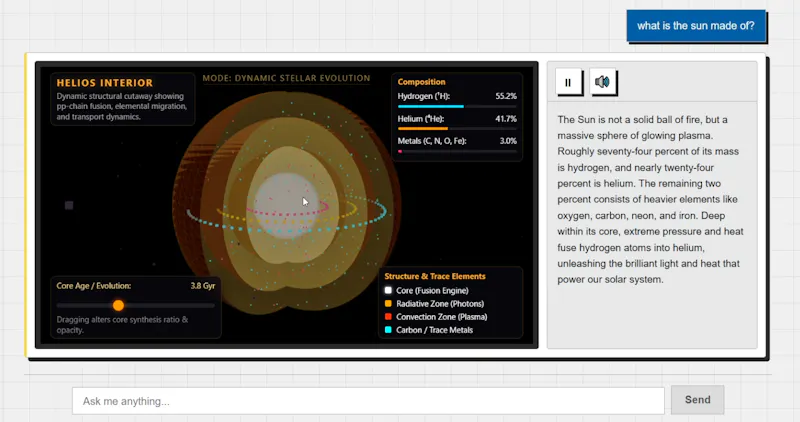Screen dimensions: 800x422
Task: Click the cyan Carbon / Trace Metals swatch
Action: pos(388,330)
